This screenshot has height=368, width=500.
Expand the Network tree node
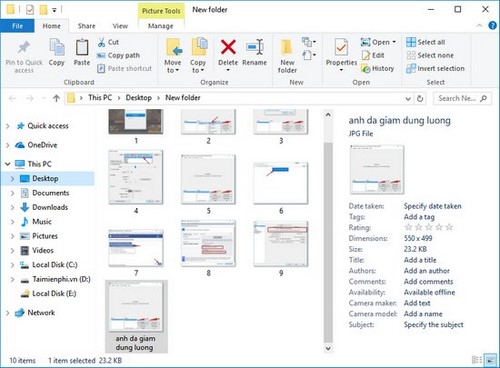8,313
